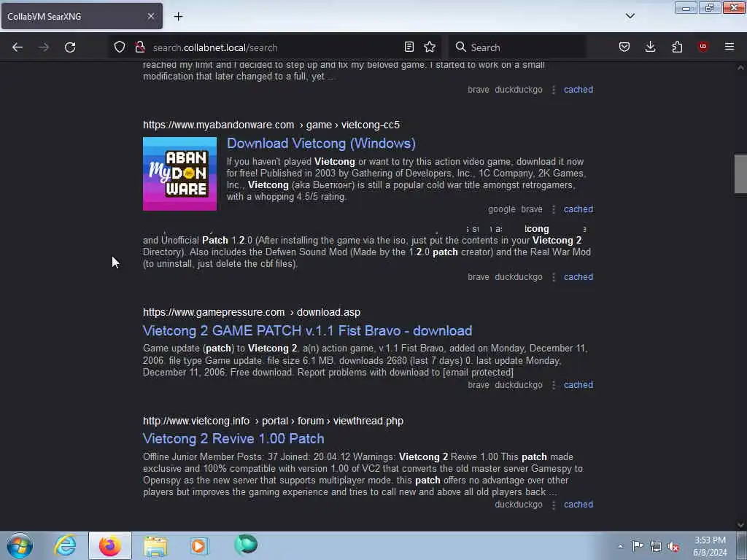
Task: Open the clock showing 3:53 PM
Action: [x=710, y=546]
